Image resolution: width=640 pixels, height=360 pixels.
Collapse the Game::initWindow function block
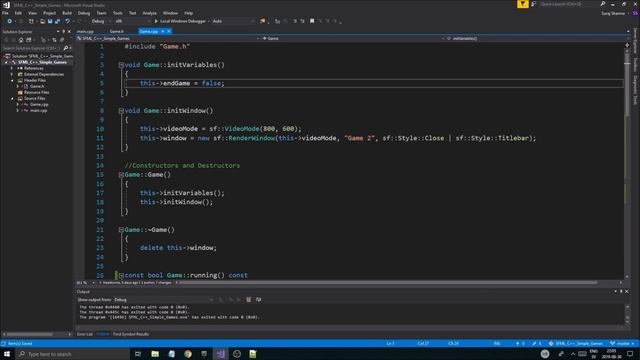pyautogui.click(x=121, y=111)
